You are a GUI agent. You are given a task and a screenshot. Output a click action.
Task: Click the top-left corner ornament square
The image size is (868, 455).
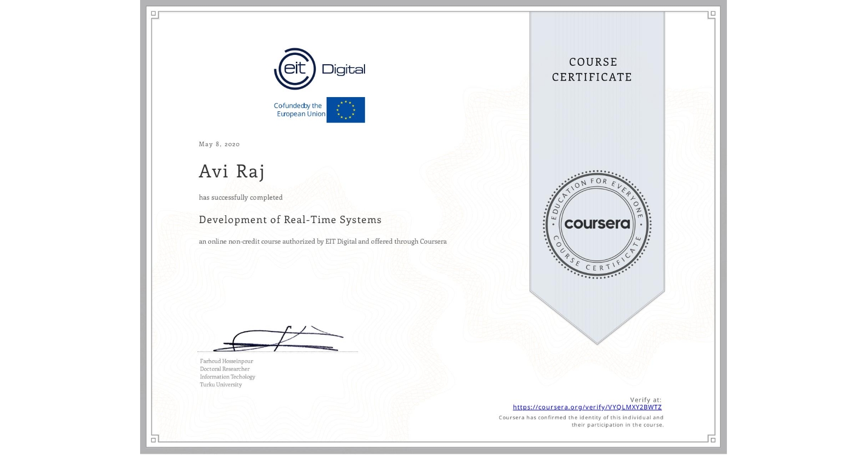[154, 14]
